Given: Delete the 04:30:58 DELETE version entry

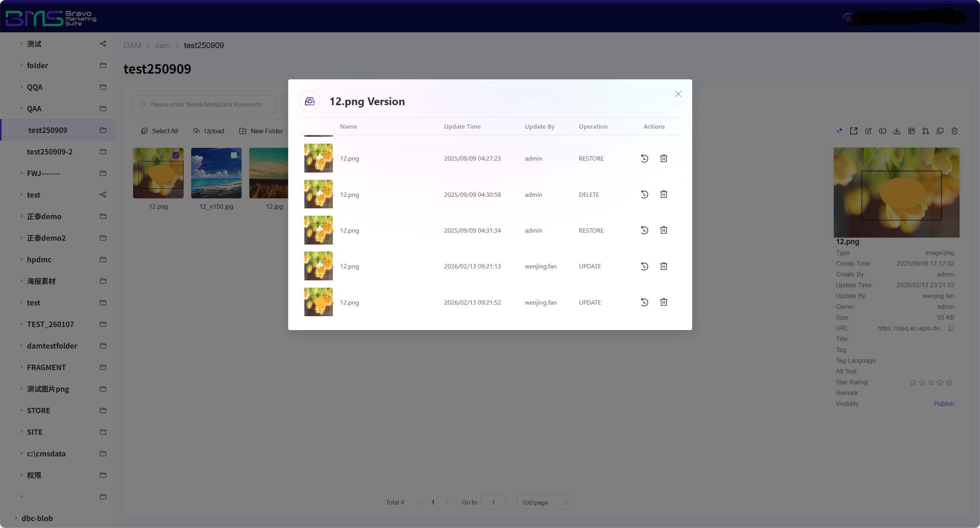Looking at the screenshot, I should coord(664,194).
